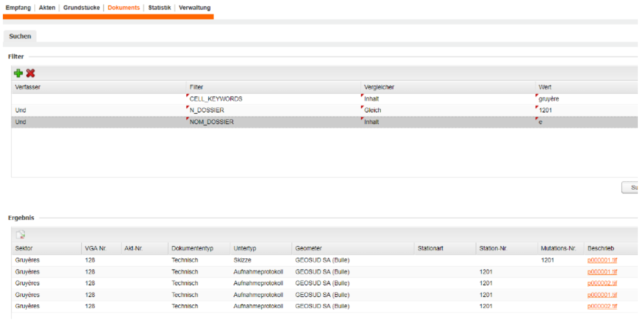Select the Gleich comparator cell

tap(372, 110)
